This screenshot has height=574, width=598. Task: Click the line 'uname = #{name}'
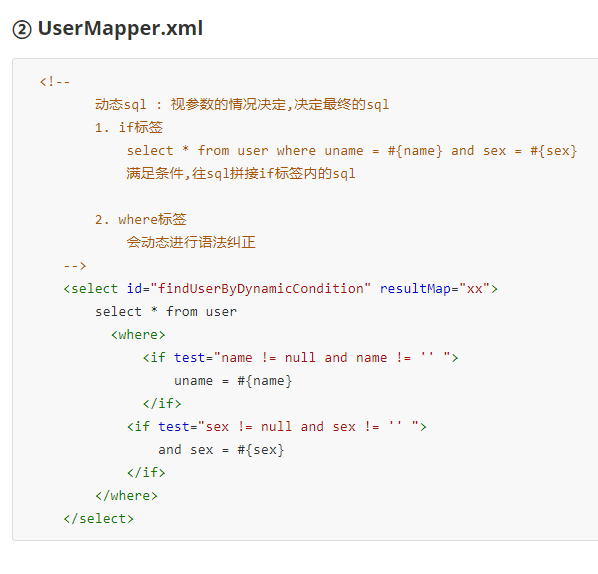tap(233, 381)
